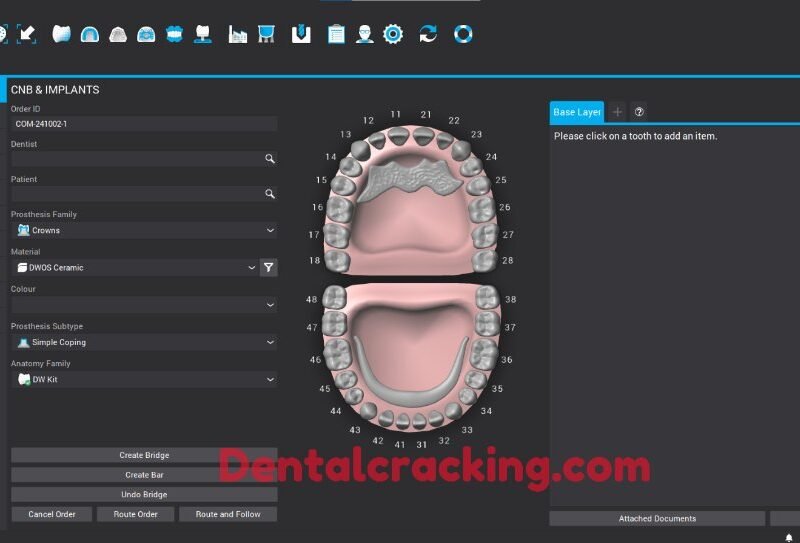This screenshot has width=800, height=543.
Task: Select the blue partial framework arch icon
Action: 146,34
